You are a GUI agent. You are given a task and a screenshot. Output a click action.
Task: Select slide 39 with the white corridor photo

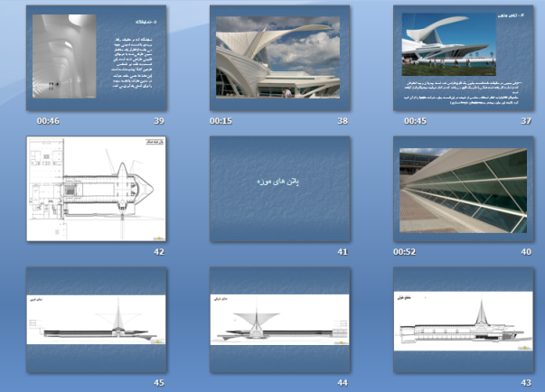tap(97, 58)
